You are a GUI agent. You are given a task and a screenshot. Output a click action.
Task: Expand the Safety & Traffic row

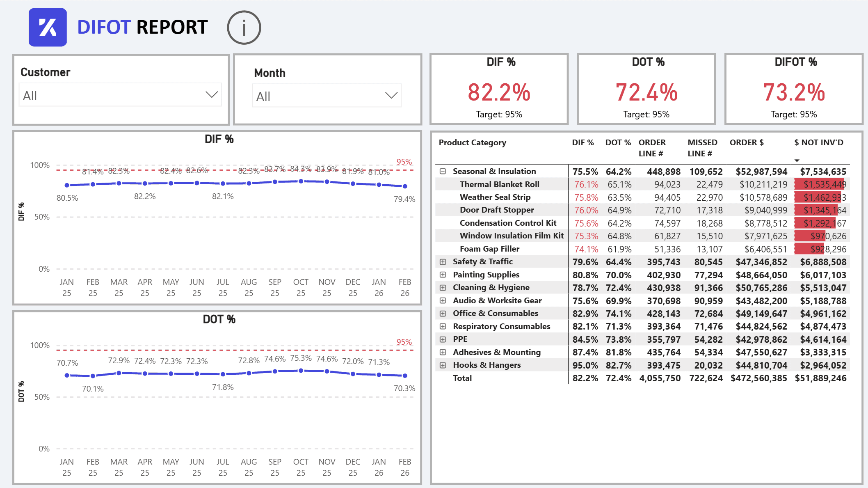pos(443,262)
